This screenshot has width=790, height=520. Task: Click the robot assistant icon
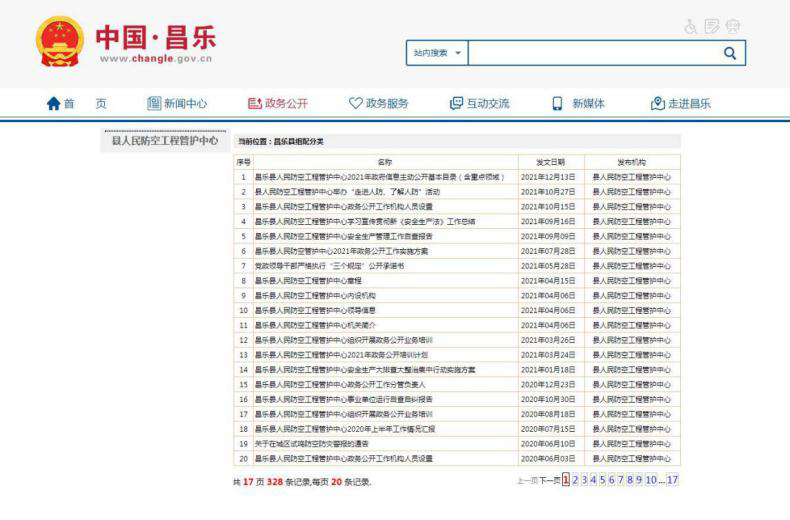coord(733,27)
